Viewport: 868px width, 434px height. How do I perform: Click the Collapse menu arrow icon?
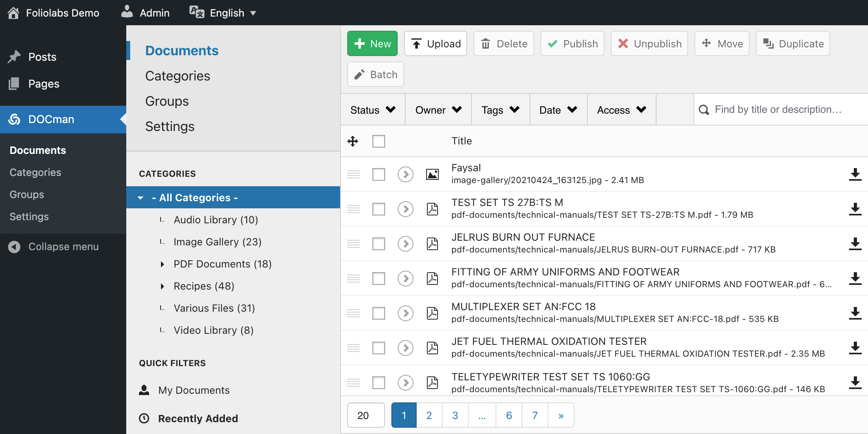(x=14, y=247)
